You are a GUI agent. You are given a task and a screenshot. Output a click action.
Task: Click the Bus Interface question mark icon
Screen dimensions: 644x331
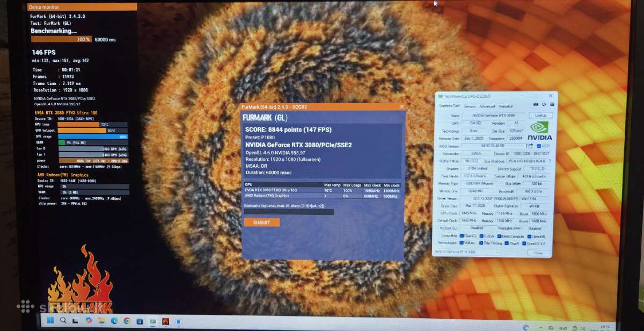click(550, 161)
